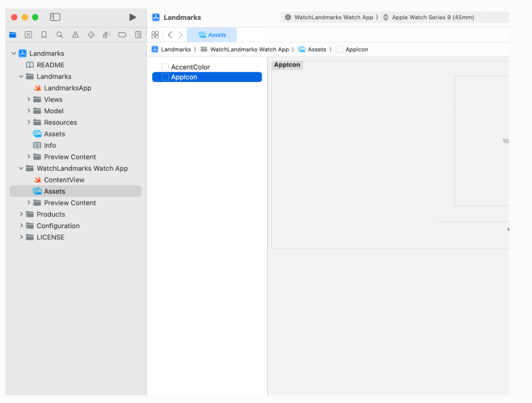
Task: Close the Xcode window
Action: click(14, 17)
